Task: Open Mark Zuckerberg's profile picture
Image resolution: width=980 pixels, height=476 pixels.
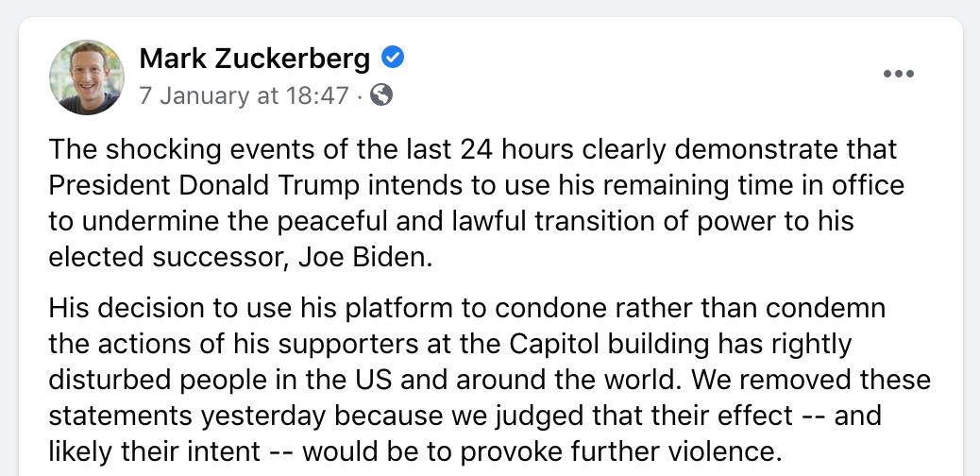Action: tap(86, 77)
